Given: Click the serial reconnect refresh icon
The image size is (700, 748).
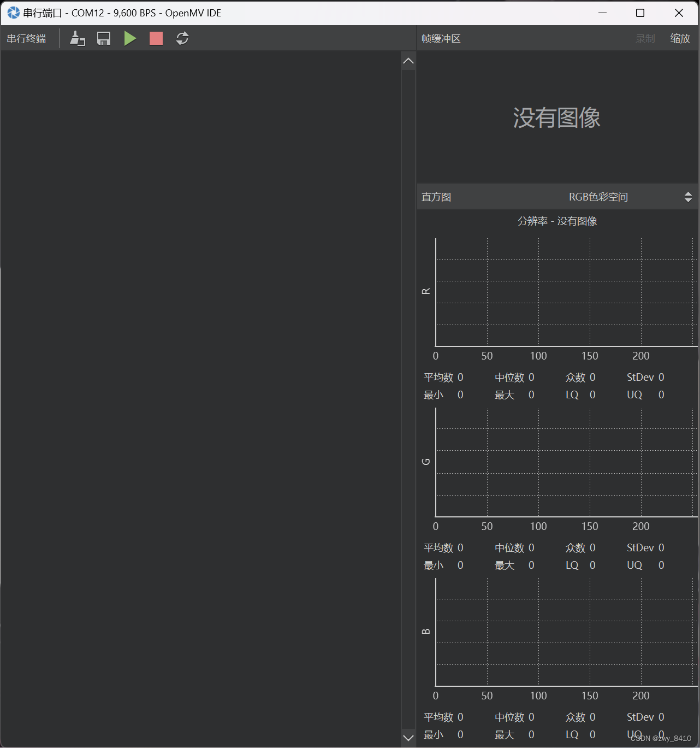Looking at the screenshot, I should tap(182, 38).
